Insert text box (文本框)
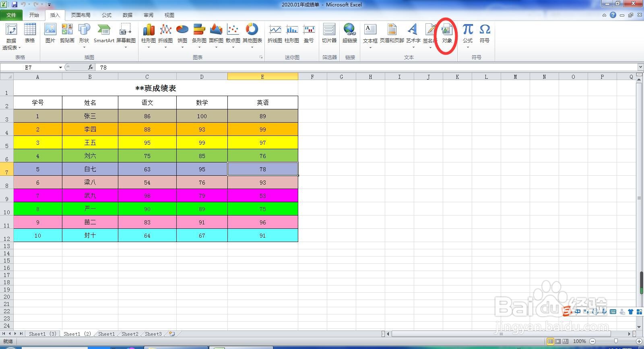The height and width of the screenshot is (349, 644). [370, 36]
